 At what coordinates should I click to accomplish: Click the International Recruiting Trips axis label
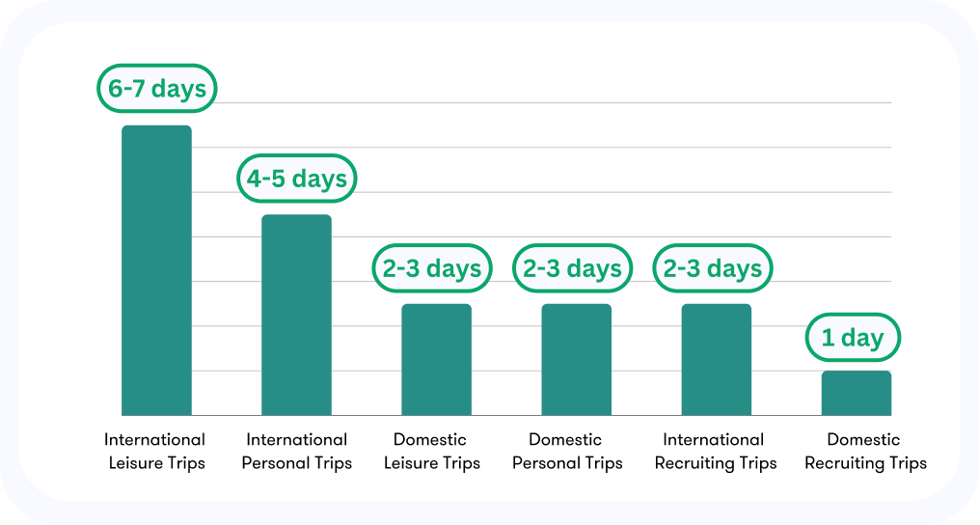coord(715,452)
